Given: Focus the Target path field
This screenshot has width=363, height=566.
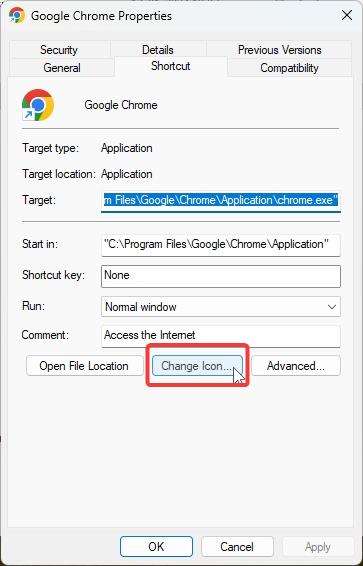Looking at the screenshot, I should (x=221, y=200).
